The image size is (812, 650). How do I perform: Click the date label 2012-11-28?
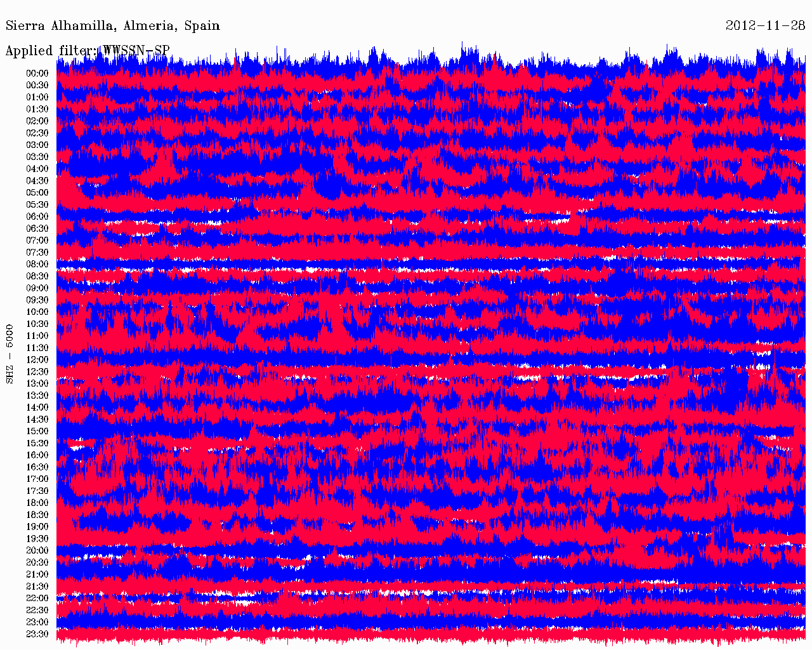[765, 25]
